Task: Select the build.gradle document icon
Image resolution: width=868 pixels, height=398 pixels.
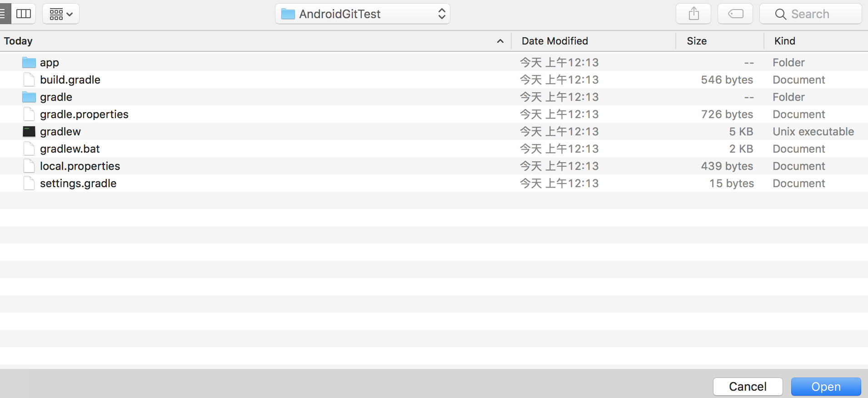Action: click(29, 80)
